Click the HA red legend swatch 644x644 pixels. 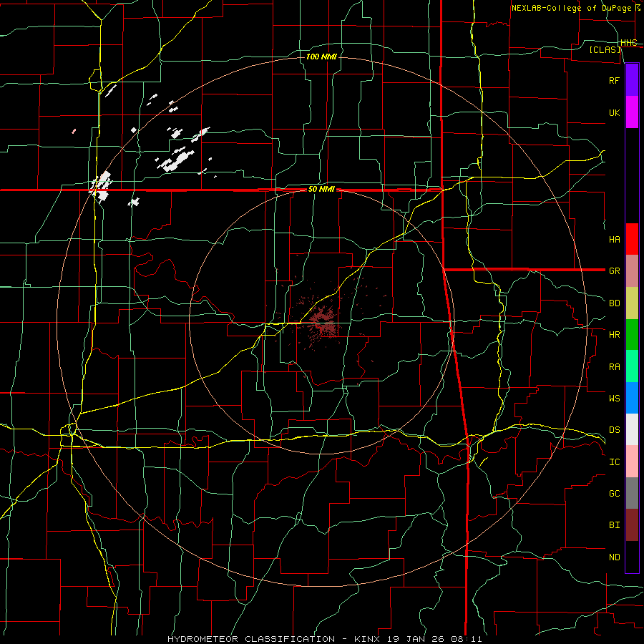click(x=632, y=239)
